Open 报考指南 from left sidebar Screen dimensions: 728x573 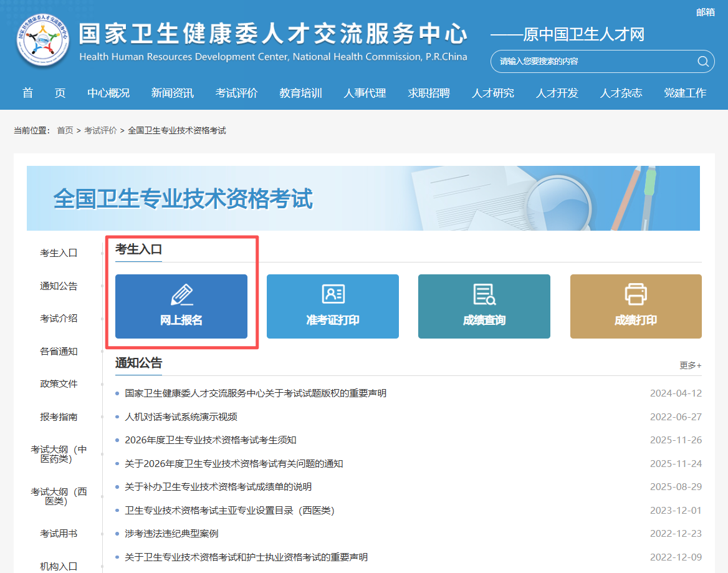tap(59, 417)
